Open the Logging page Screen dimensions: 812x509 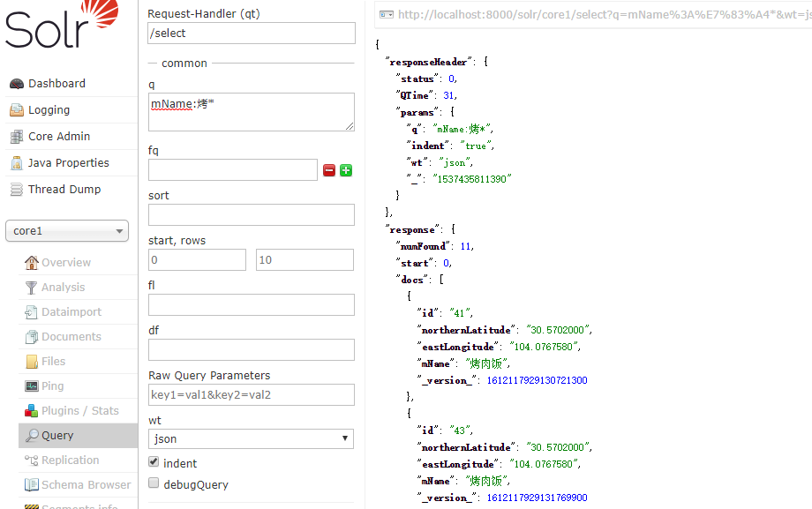click(x=49, y=109)
